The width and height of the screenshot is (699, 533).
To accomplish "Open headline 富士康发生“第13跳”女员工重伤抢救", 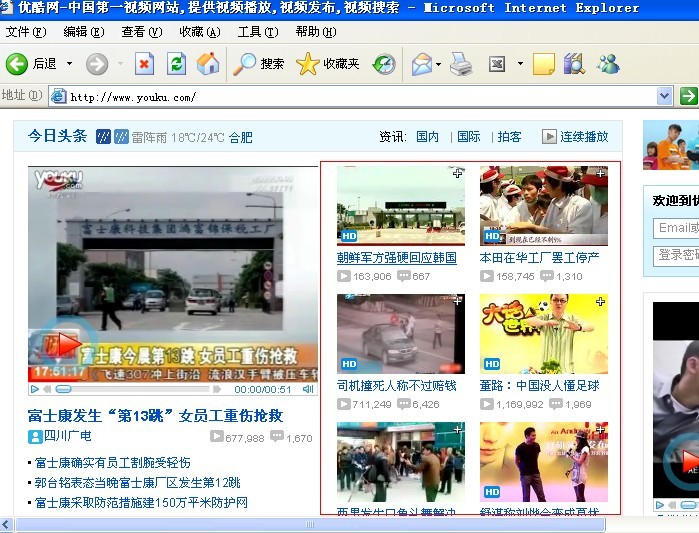I will pos(156,416).
